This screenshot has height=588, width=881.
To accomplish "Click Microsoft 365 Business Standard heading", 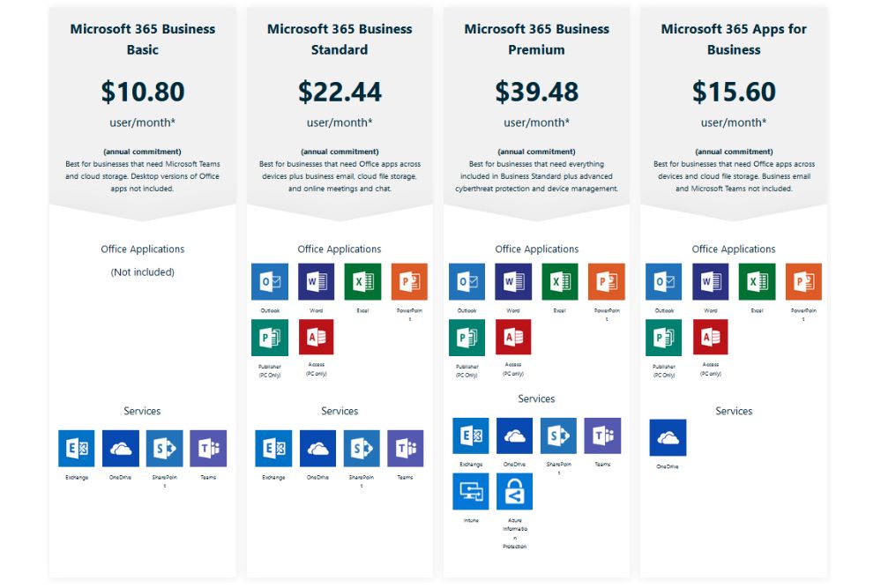I will point(340,40).
